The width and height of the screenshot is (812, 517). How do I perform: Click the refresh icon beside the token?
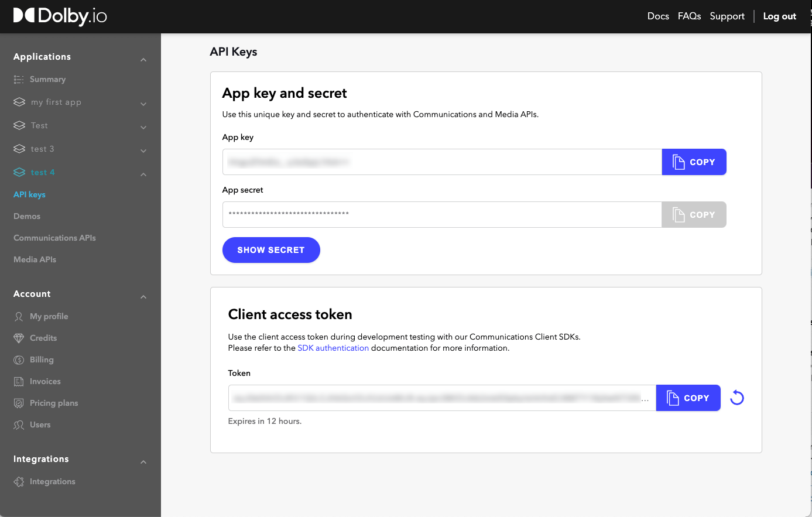click(736, 398)
